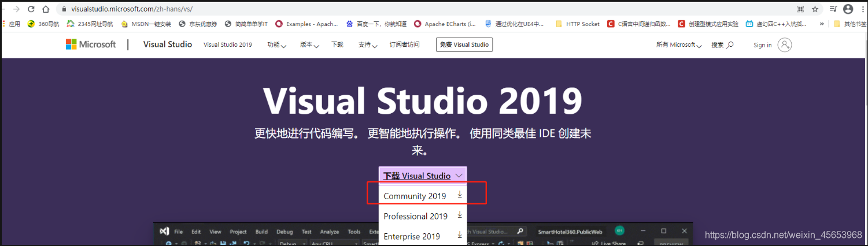Open 百度一下，你就知道 bookmark
868x246 pixels.
click(376, 24)
